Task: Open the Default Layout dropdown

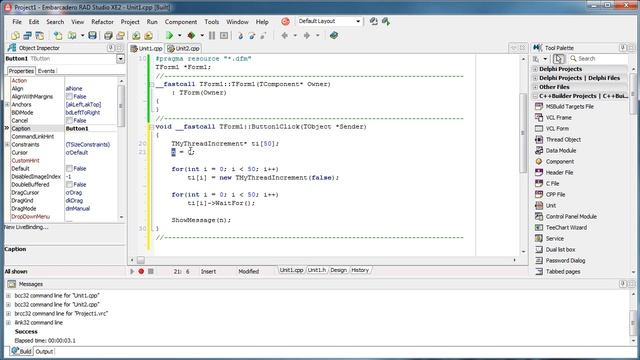Action: pos(358,21)
